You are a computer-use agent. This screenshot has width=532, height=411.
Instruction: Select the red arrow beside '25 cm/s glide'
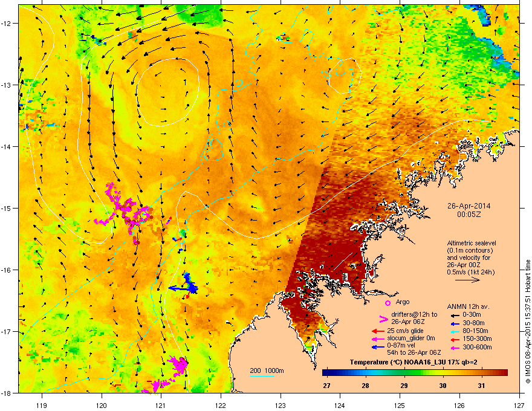click(x=378, y=331)
